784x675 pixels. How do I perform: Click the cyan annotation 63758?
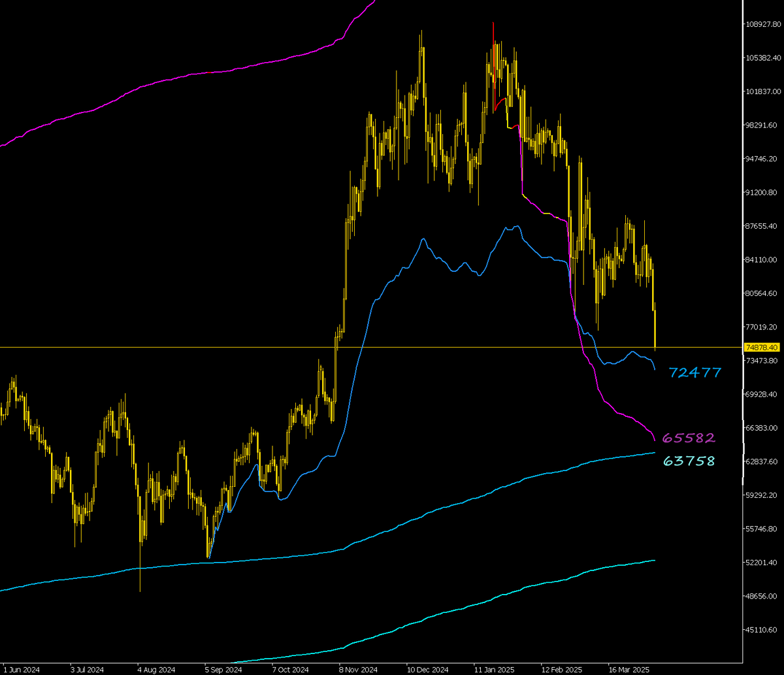click(689, 461)
